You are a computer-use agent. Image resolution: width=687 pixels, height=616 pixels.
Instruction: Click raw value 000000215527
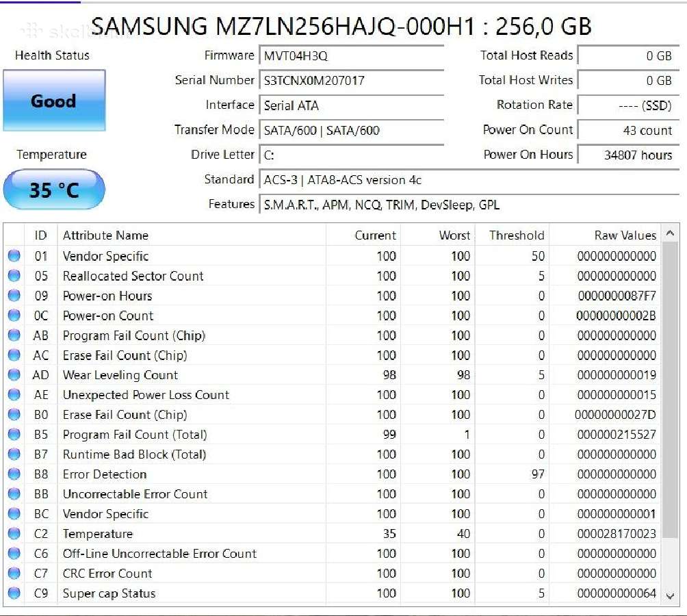click(617, 434)
